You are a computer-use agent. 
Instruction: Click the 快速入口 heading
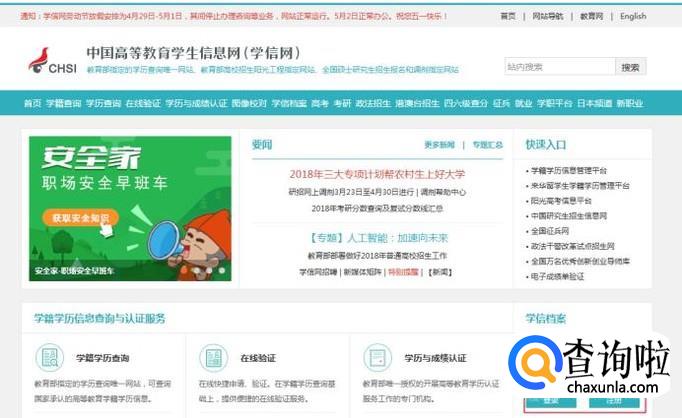click(x=546, y=145)
